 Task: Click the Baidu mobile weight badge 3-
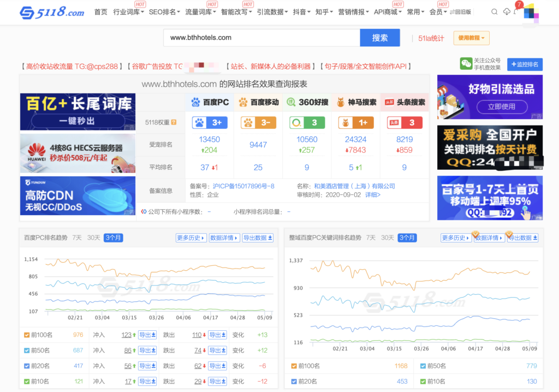point(258,123)
